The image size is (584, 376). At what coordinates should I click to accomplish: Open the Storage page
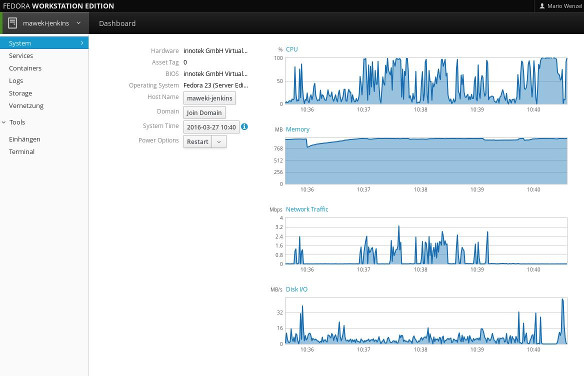20,93
